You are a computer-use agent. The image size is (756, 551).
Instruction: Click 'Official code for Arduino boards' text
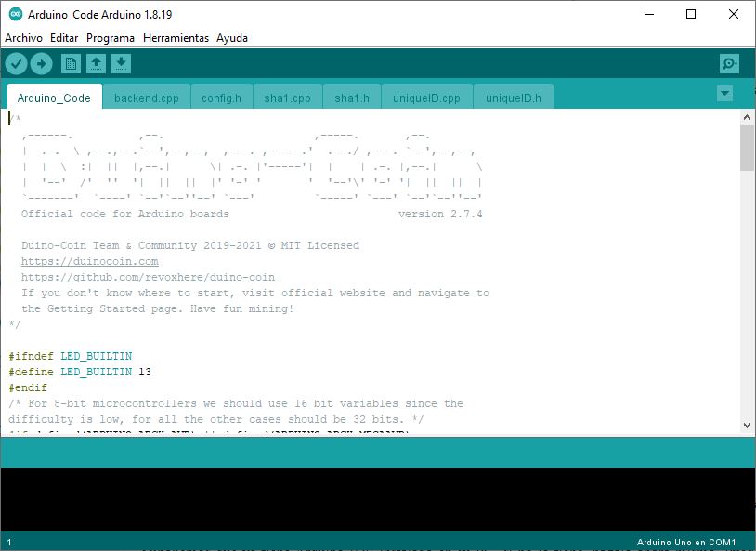tap(124, 215)
